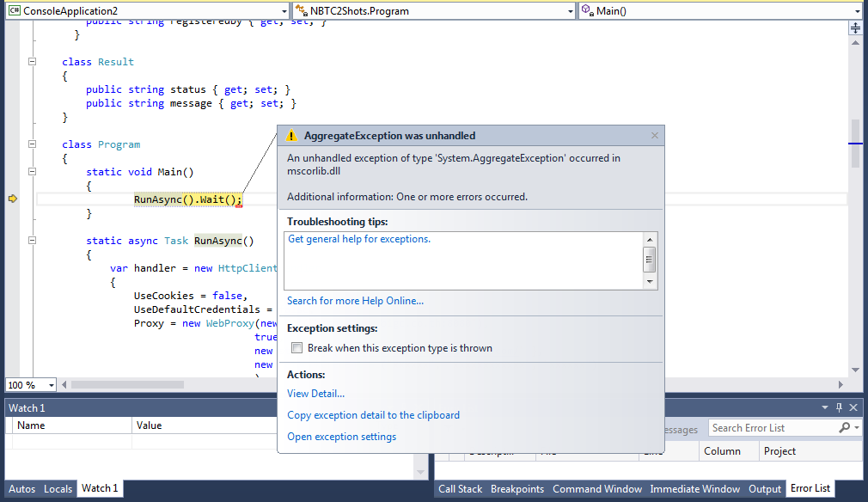The image size is (868, 502).
Task: Close the Error List panel
Action: coord(853,407)
